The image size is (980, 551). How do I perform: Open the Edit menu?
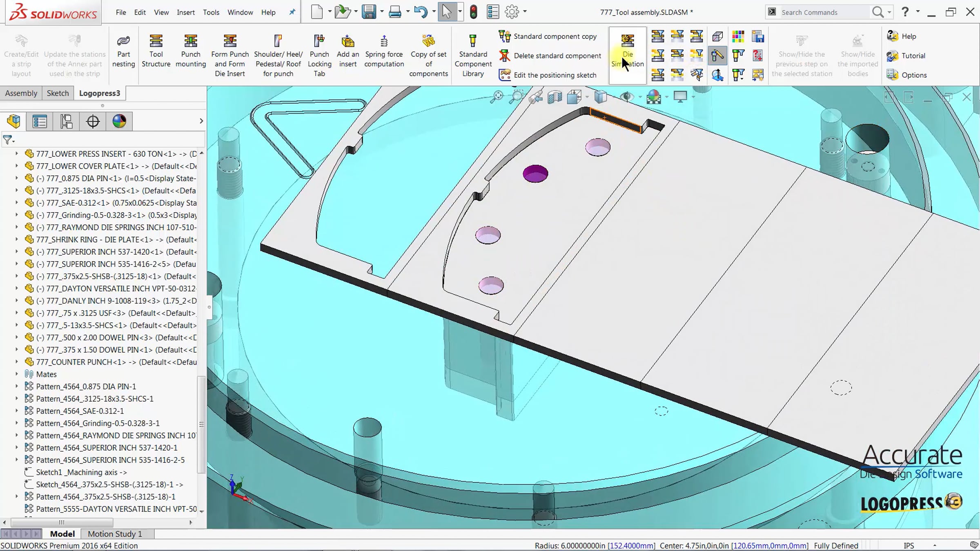pyautogui.click(x=140, y=12)
